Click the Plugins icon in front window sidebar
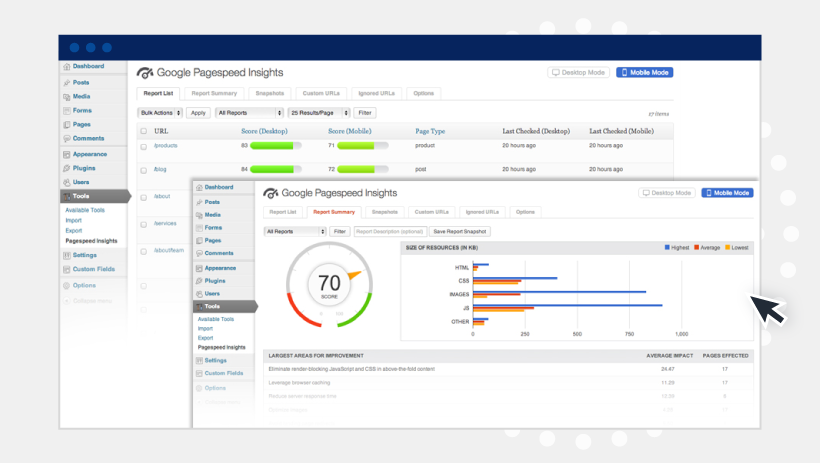Image resolution: width=820 pixels, height=463 pixels. [x=199, y=281]
